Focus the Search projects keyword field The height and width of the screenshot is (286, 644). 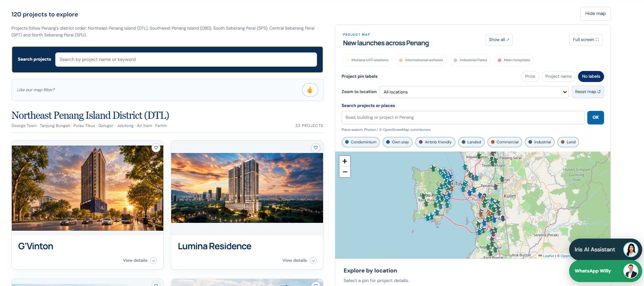coord(186,60)
